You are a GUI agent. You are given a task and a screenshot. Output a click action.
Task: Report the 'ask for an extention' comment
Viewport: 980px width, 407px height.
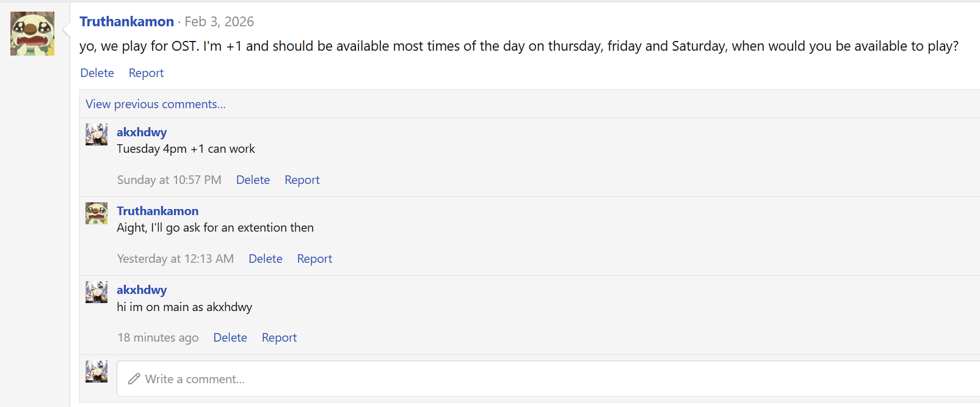click(314, 258)
